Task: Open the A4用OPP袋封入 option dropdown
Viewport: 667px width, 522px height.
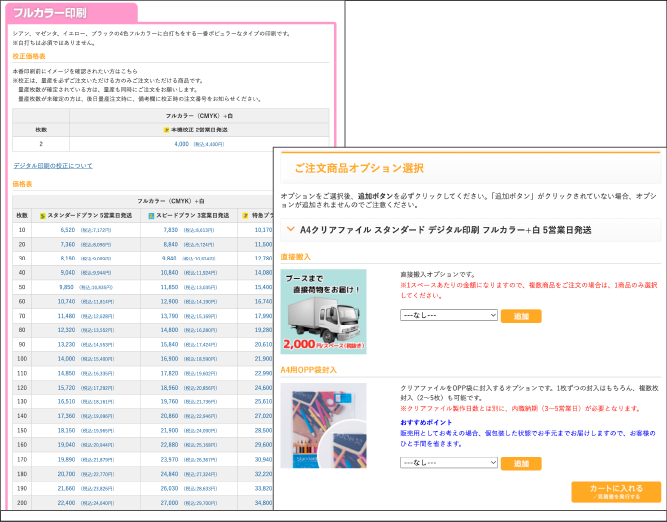Action: pos(448,463)
